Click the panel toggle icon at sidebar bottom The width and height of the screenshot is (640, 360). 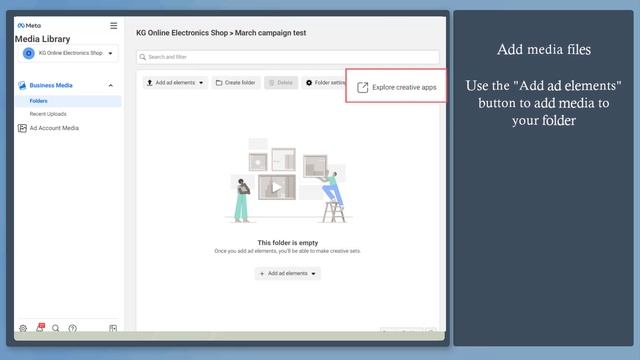113,328
